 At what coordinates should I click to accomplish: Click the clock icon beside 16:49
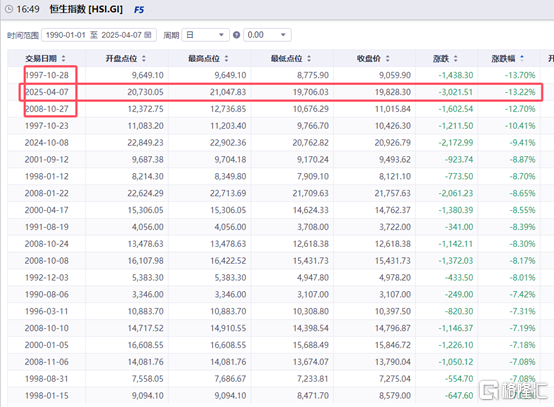coord(9,9)
